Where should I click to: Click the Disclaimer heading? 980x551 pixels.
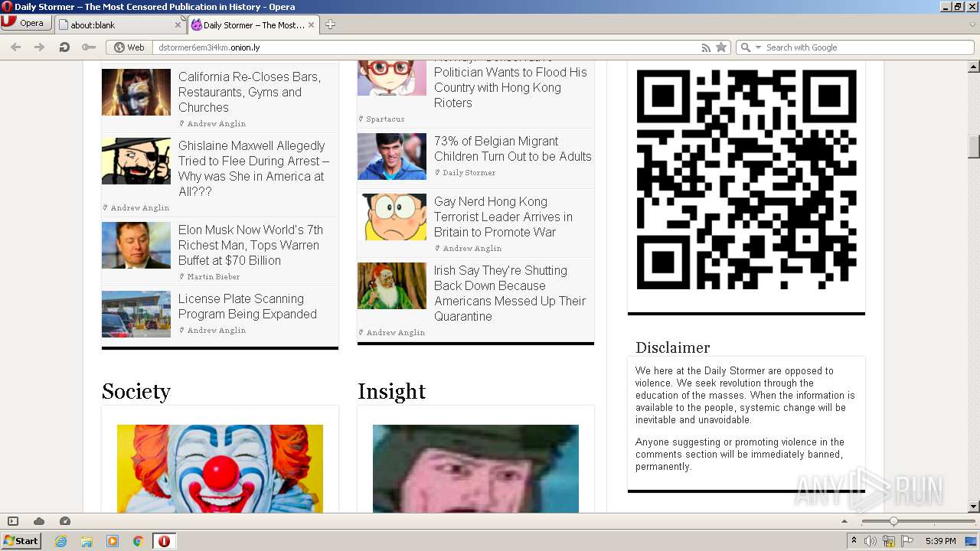pos(672,347)
